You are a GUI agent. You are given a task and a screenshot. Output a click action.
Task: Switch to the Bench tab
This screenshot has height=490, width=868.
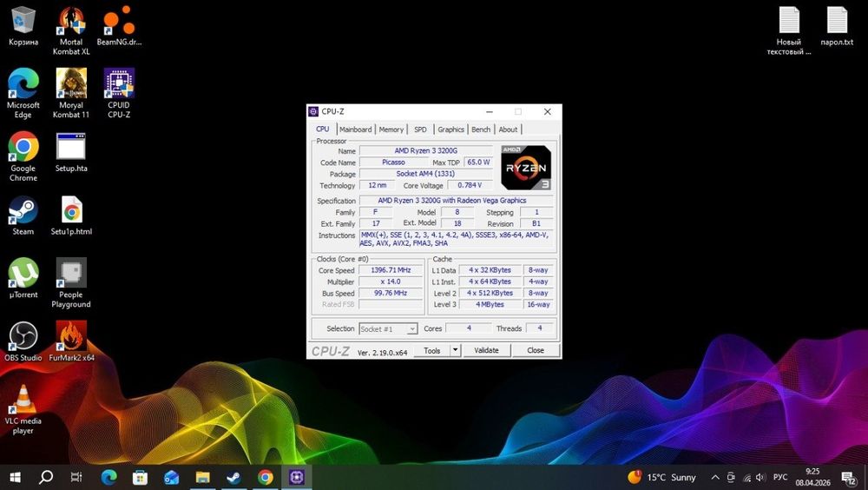[481, 129]
